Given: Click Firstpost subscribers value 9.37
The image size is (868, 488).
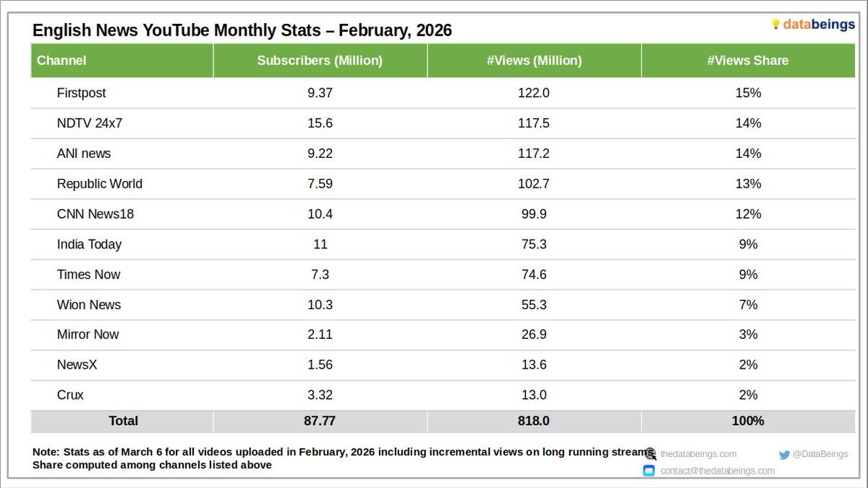Looking at the screenshot, I should pyautogui.click(x=320, y=93).
